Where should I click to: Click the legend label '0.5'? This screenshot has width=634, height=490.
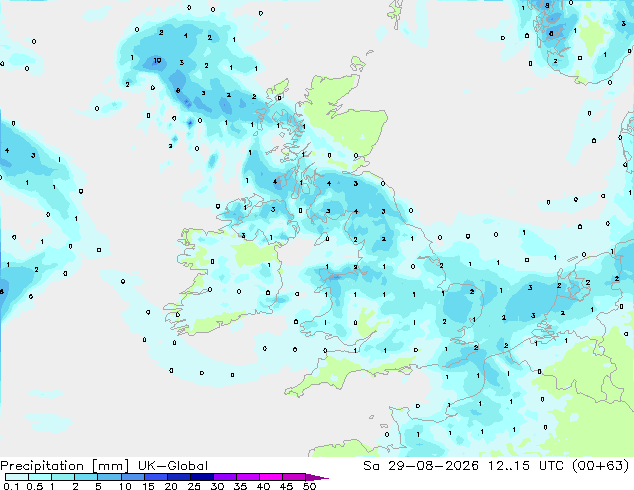(34, 486)
